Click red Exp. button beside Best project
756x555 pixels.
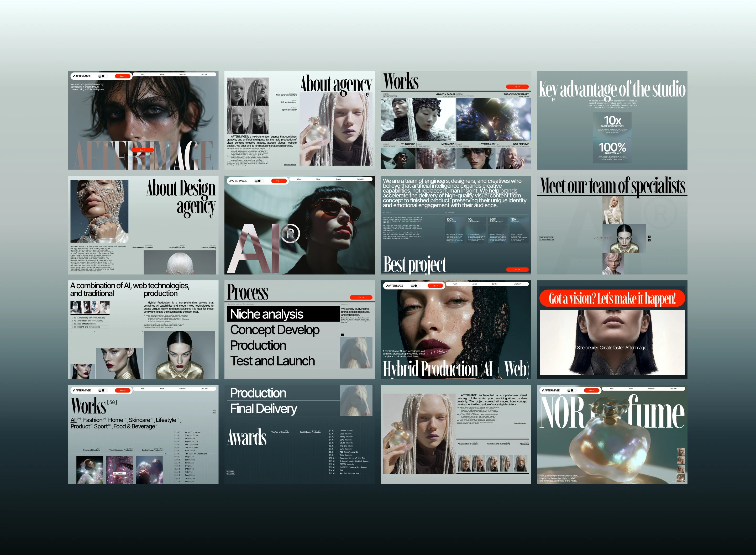[x=517, y=269]
